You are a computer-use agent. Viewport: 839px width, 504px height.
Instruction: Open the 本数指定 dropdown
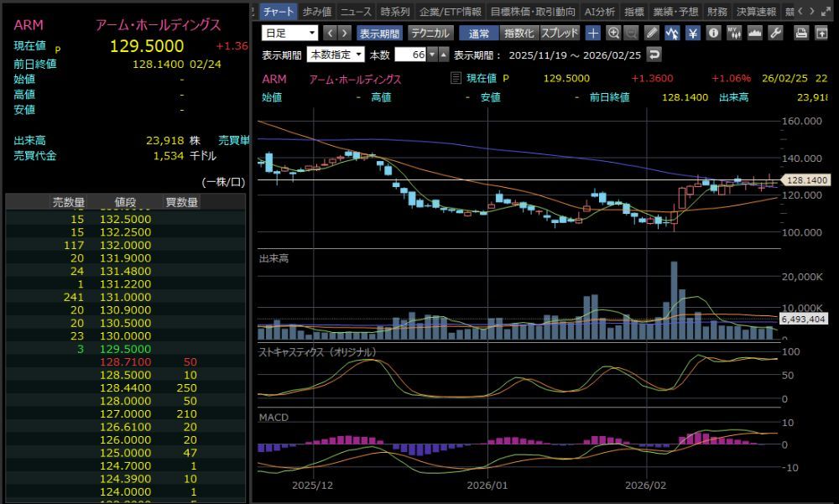336,55
